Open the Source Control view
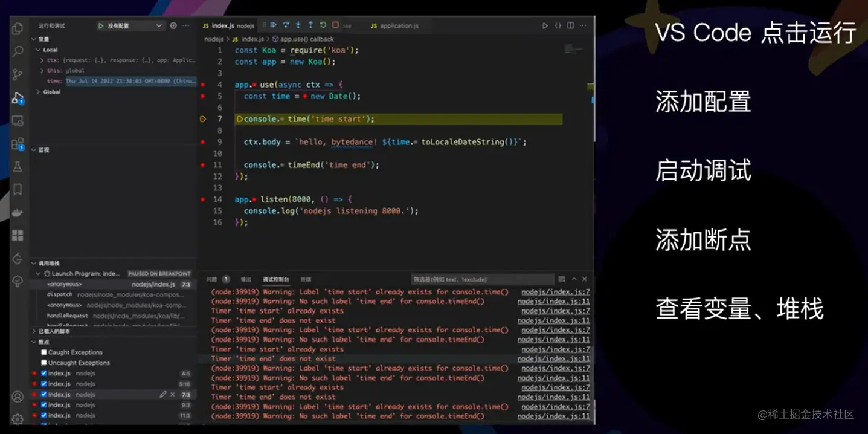Image resolution: width=868 pixels, height=434 pixels. [x=18, y=74]
